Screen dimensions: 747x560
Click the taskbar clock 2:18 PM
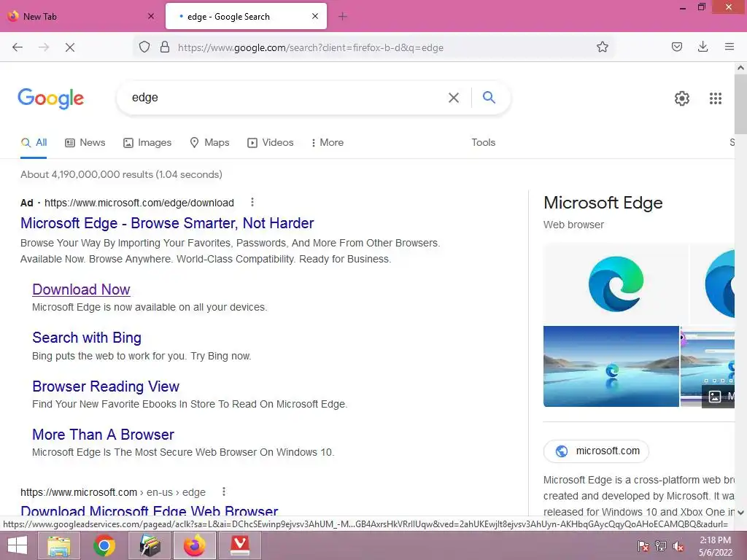coord(715,540)
